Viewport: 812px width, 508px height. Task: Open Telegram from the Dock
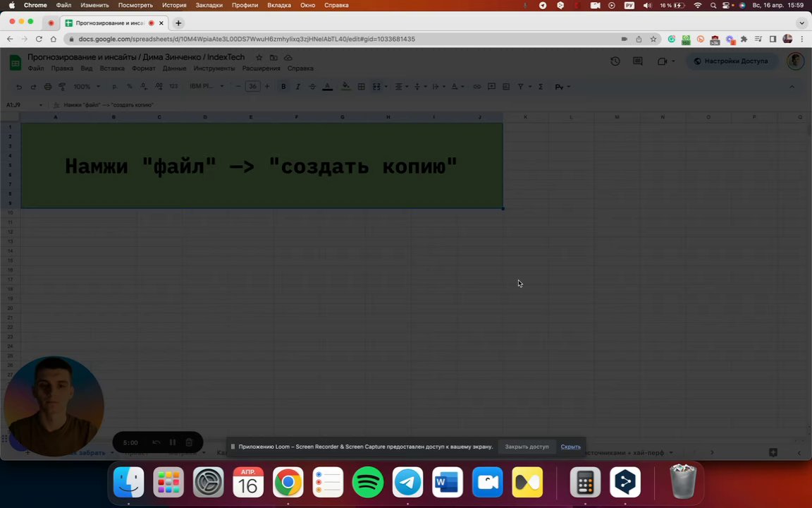(407, 482)
